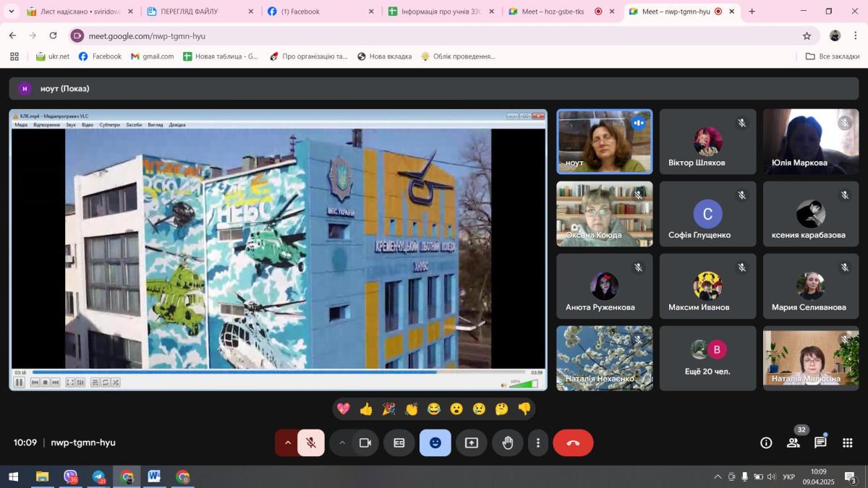Expand video settings arrow beside camera
This screenshot has height=488, width=868.
[x=342, y=443]
